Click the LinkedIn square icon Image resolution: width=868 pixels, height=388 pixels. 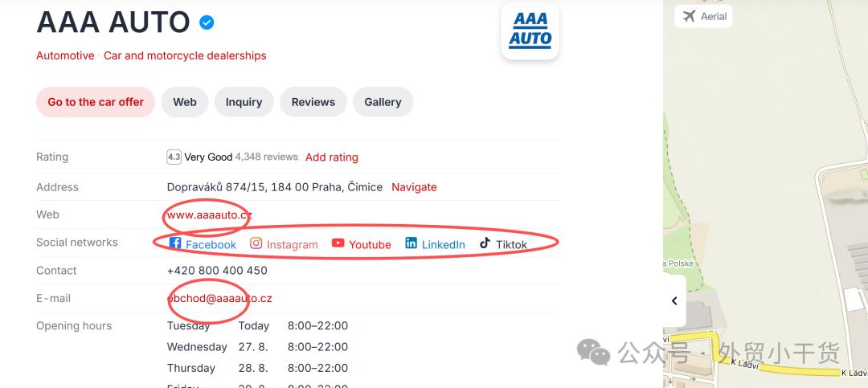pyautogui.click(x=411, y=243)
